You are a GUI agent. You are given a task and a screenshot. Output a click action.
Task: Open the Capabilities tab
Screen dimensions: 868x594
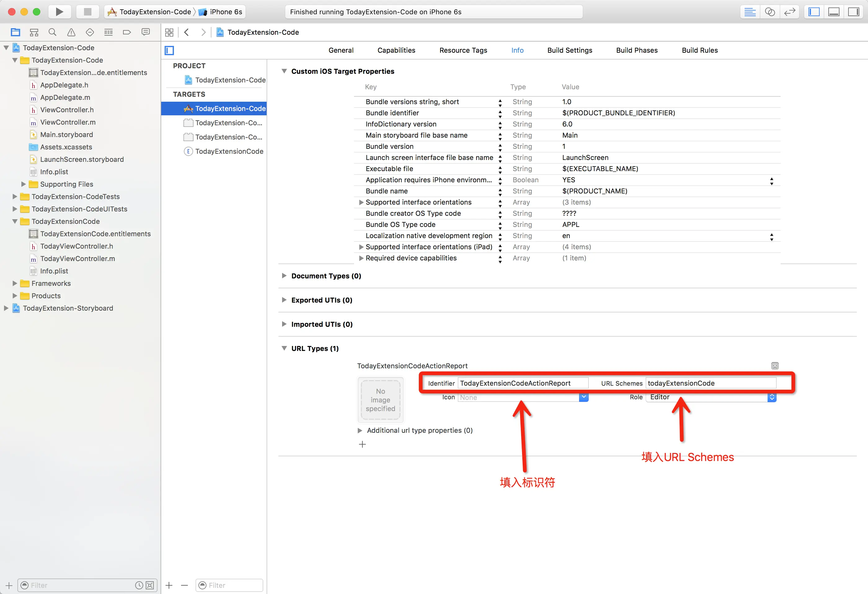(x=396, y=50)
